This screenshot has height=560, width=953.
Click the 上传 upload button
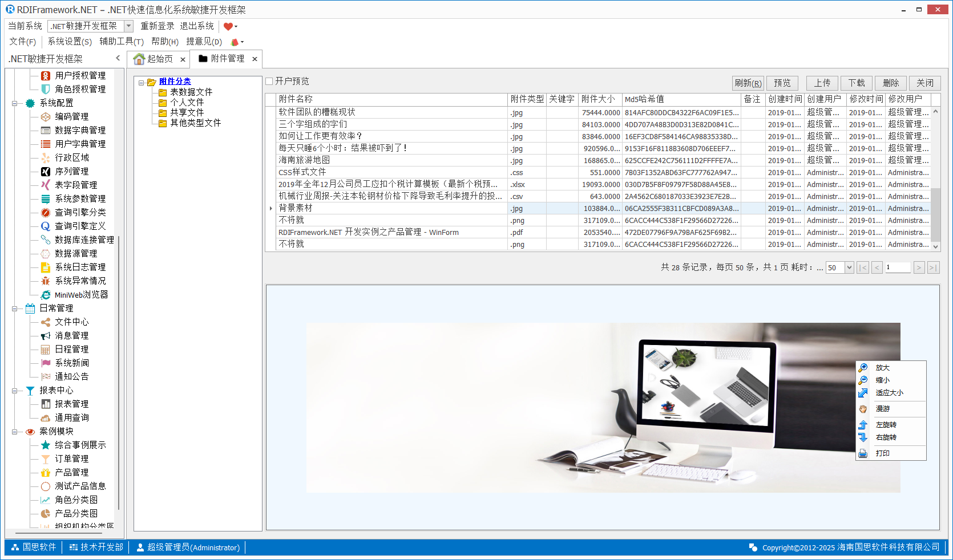coord(822,83)
